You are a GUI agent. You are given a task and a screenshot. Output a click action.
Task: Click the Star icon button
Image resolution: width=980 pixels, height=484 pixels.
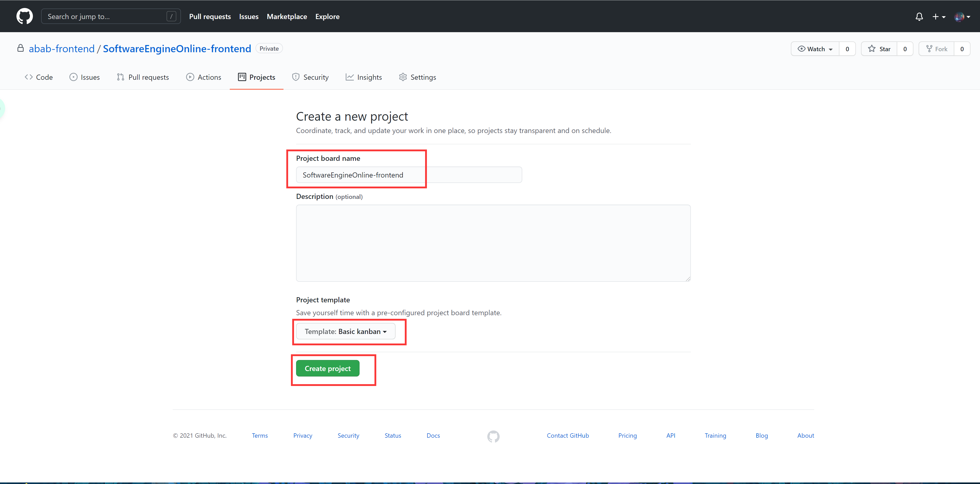click(879, 49)
